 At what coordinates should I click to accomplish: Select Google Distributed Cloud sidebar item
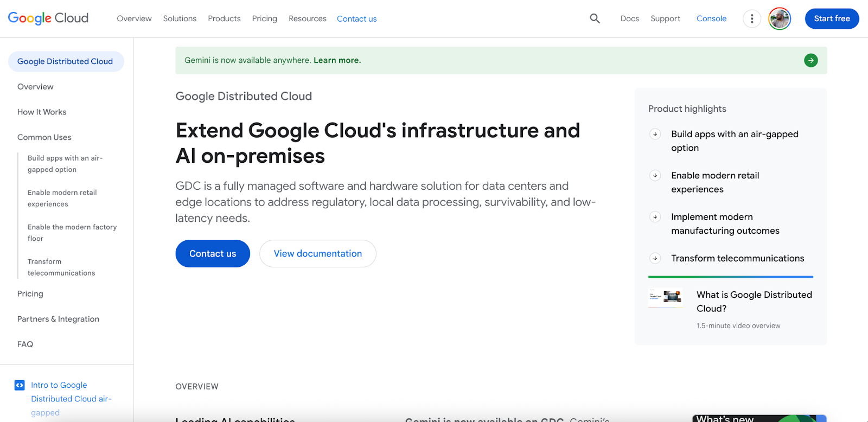tap(66, 61)
